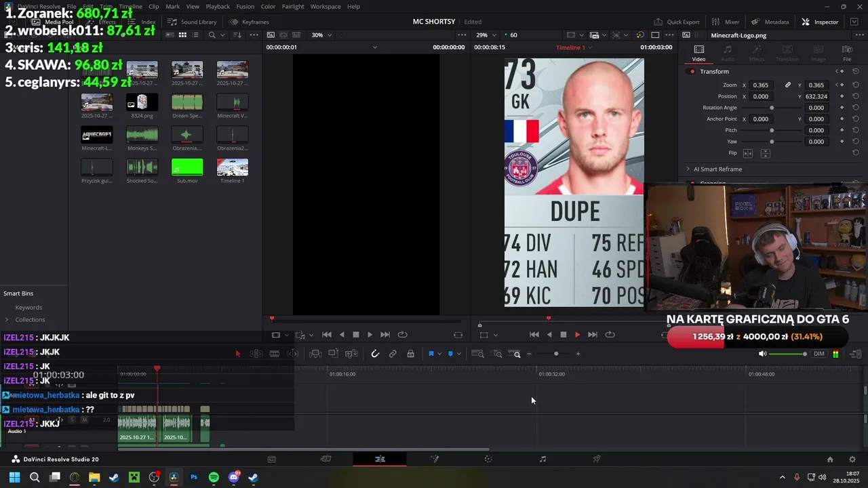Open timeline viewer 29% zoom dropdown
This screenshot has width=868, height=488.
pyautogui.click(x=485, y=35)
